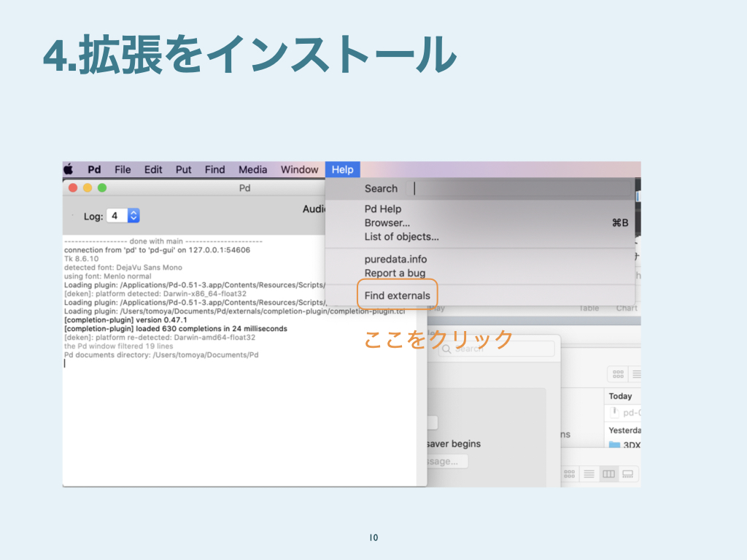Screen dimensions: 747x560
Task: Choose column view in bottom Finder toolbar
Action: [608, 474]
